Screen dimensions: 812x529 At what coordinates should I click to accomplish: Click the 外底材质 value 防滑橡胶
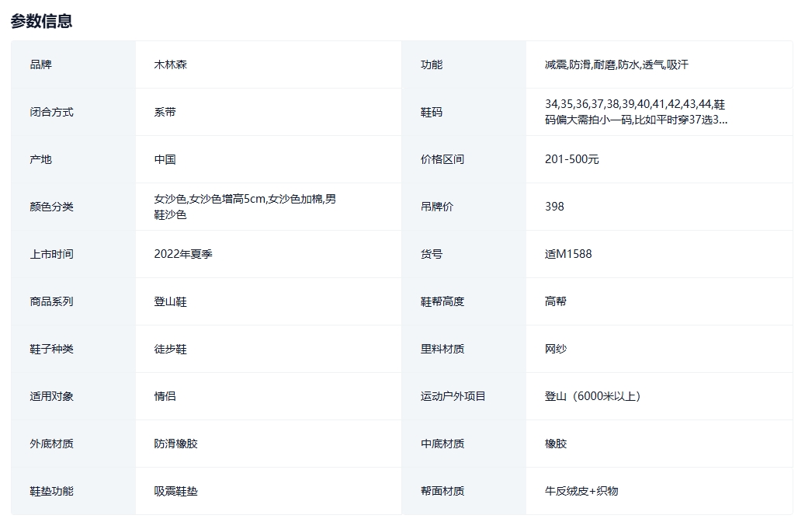pos(176,444)
